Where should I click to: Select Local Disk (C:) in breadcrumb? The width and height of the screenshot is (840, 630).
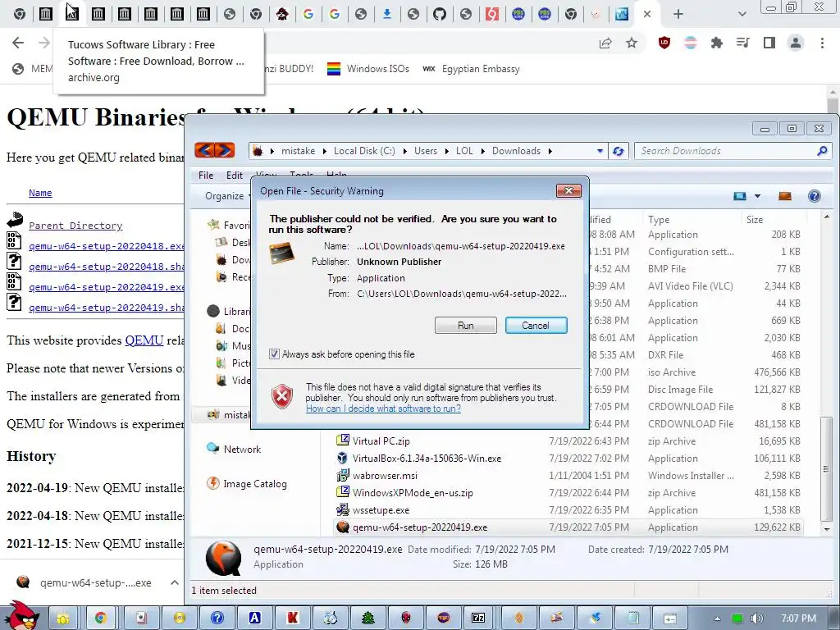tap(364, 151)
